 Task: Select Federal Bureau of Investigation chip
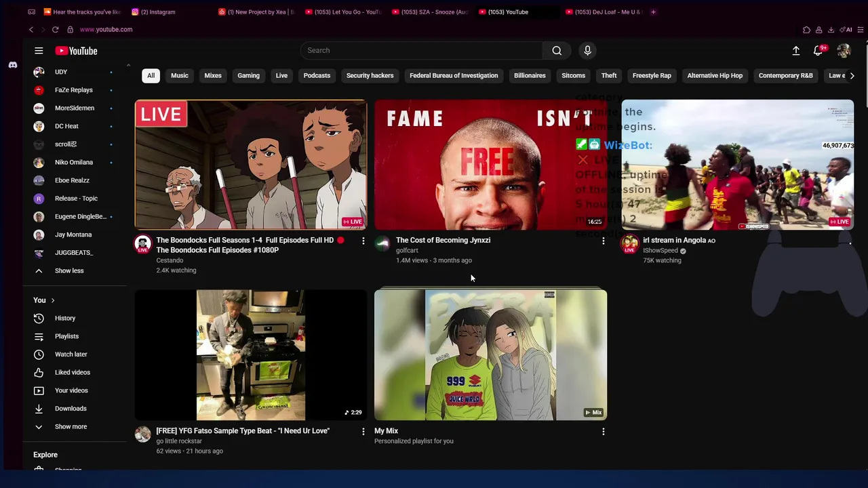click(x=454, y=76)
